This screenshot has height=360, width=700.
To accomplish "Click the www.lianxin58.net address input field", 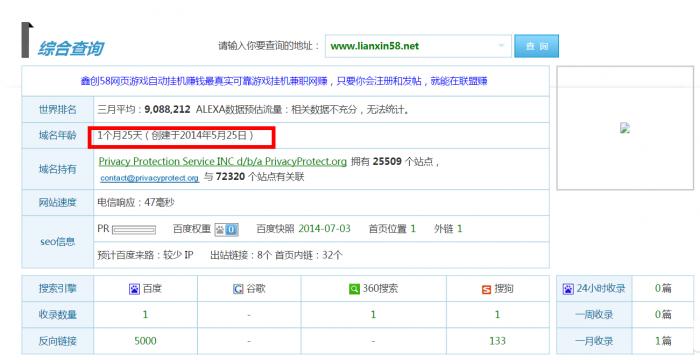I will [x=418, y=46].
